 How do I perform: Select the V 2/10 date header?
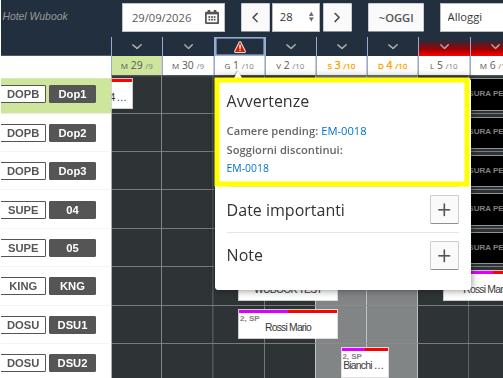[290, 66]
